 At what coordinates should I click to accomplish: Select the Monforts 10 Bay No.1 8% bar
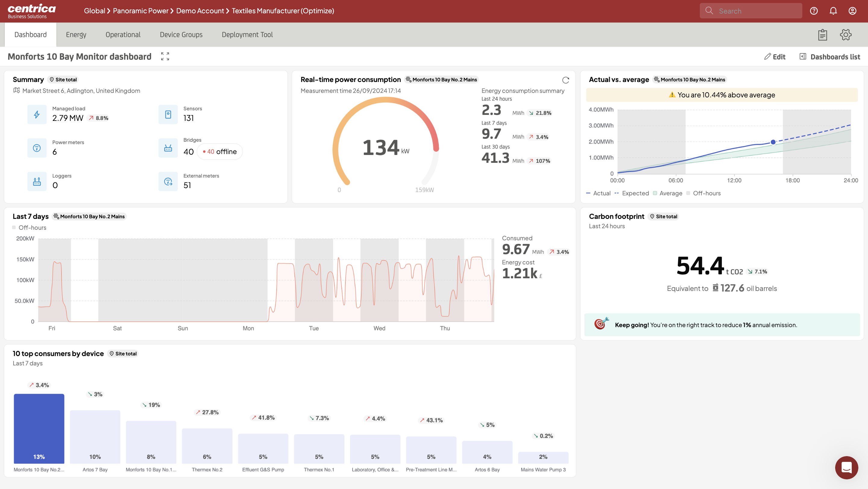151,442
